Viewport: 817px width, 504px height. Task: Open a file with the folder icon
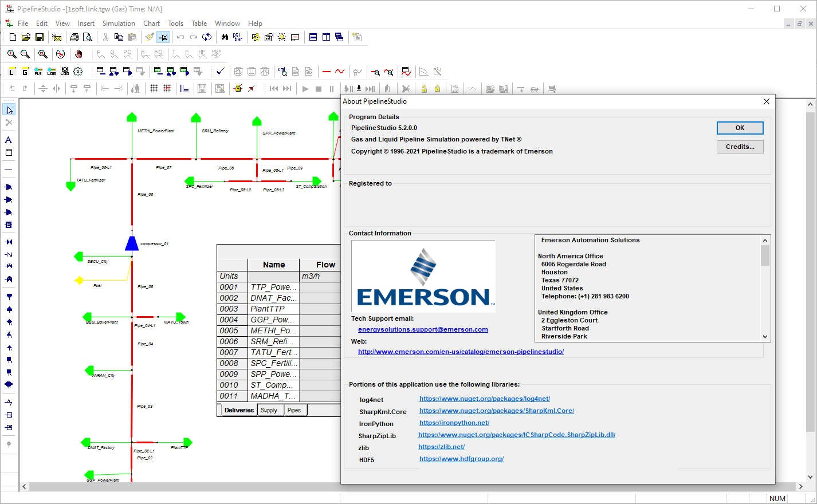pos(26,37)
